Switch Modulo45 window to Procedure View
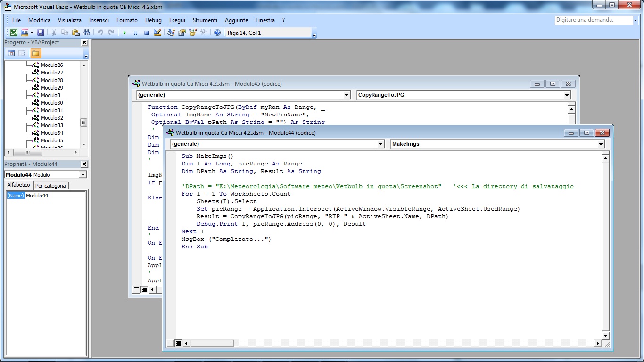 [136, 289]
